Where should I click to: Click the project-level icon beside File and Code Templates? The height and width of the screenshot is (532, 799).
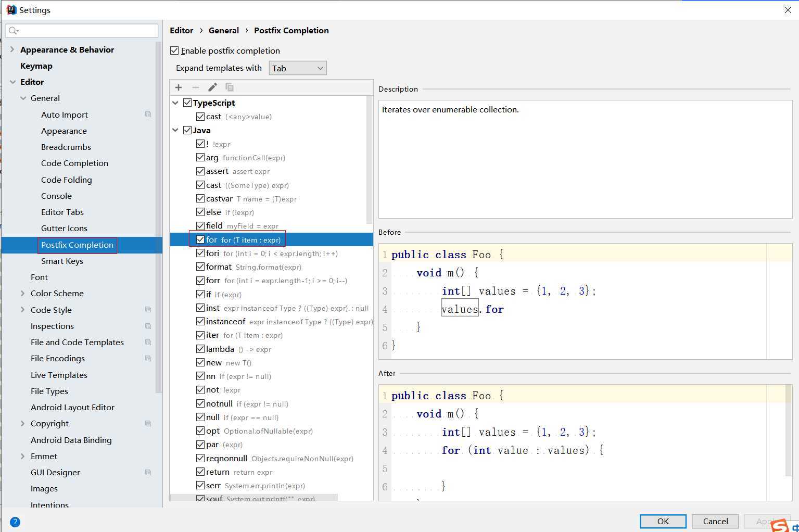(148, 342)
